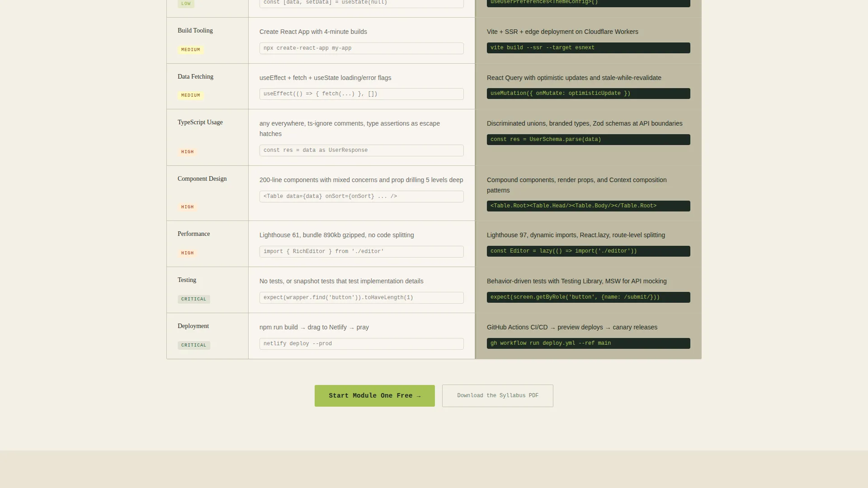868x488 pixels.
Task: Click any everywhere, ts-ignore comments description
Action: coord(349,129)
